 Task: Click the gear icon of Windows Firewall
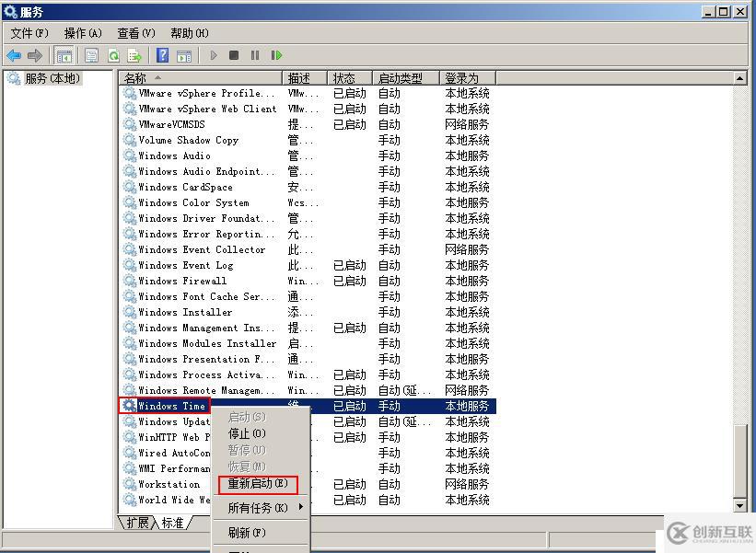pos(129,281)
